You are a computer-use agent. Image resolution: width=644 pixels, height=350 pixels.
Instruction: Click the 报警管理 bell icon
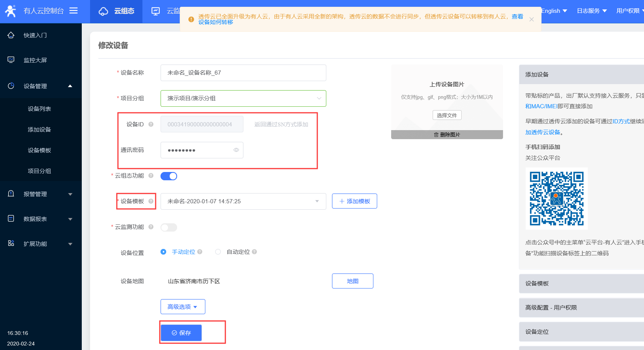[x=11, y=194]
